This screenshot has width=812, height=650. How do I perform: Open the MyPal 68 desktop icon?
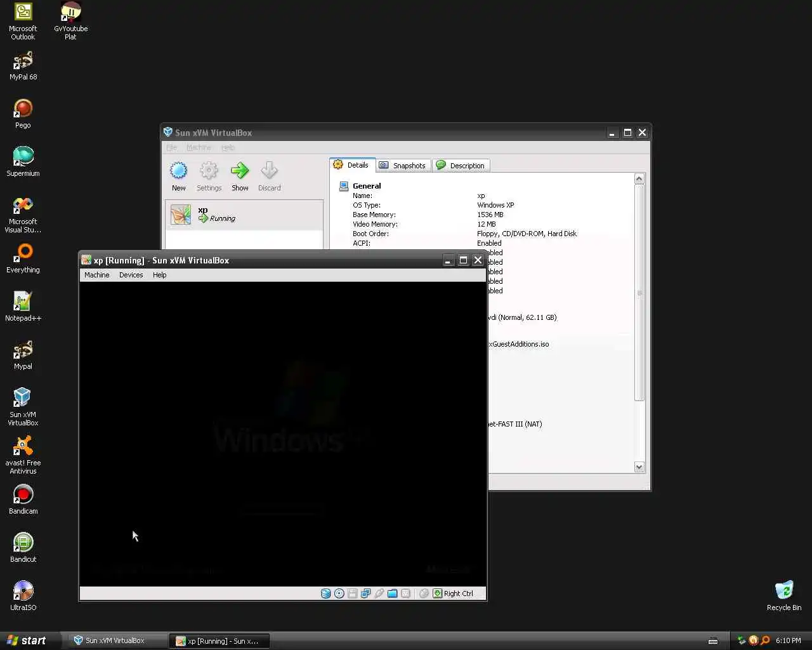(x=23, y=66)
